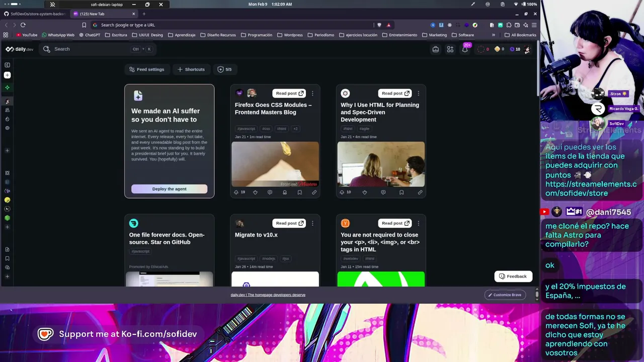Give an award to Firefox Goes CSS Modules post

285,192
